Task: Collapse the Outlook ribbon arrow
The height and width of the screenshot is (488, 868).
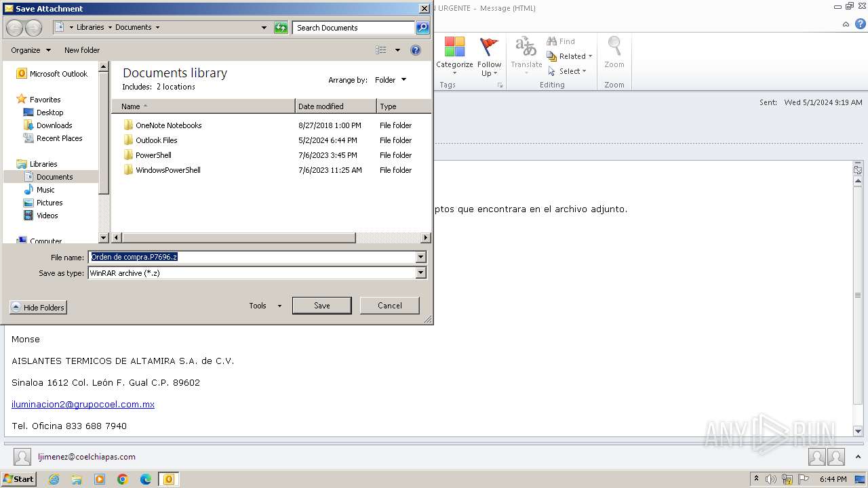Action: 846,24
